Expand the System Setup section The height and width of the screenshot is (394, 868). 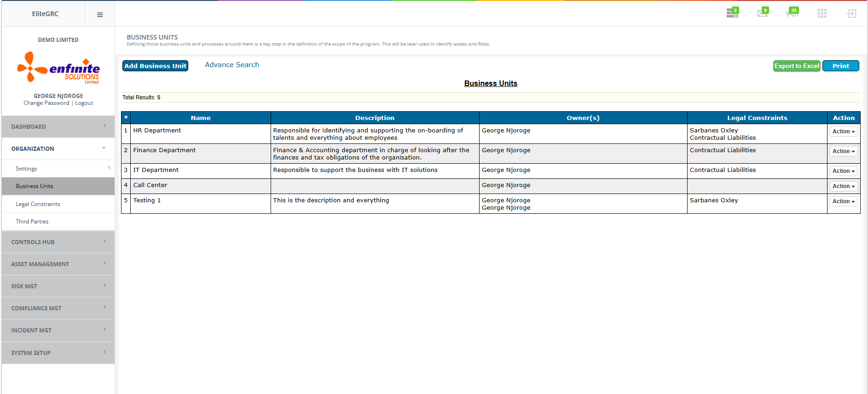(x=58, y=353)
